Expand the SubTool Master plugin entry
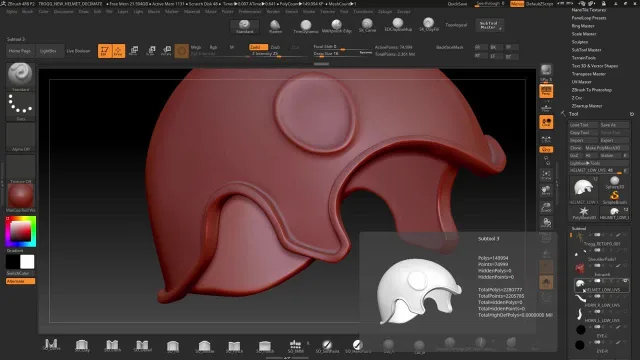 coord(586,50)
